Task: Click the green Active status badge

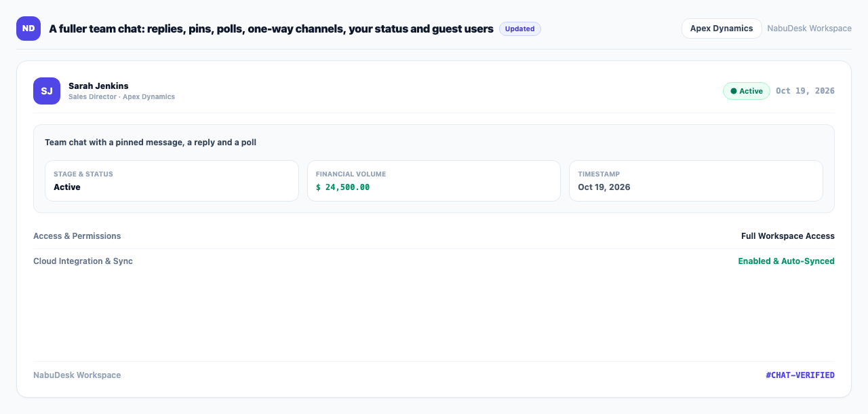Action: [747, 91]
